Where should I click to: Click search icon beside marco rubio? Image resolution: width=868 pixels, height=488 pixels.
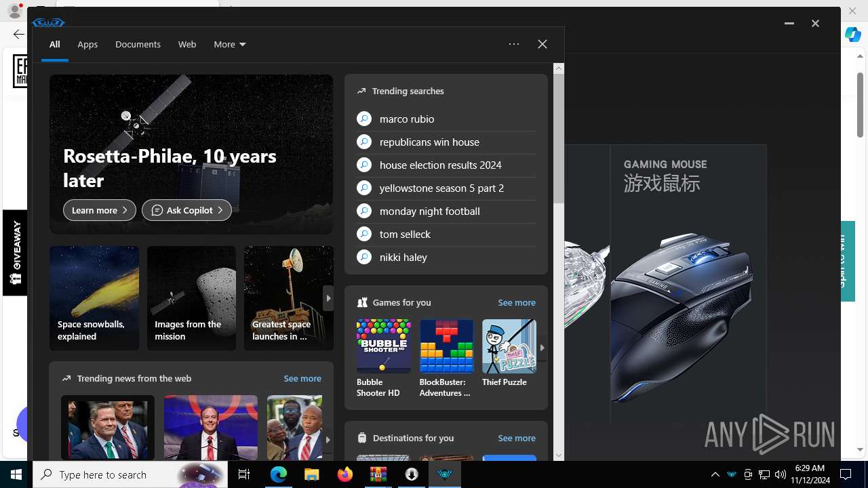[x=364, y=119]
